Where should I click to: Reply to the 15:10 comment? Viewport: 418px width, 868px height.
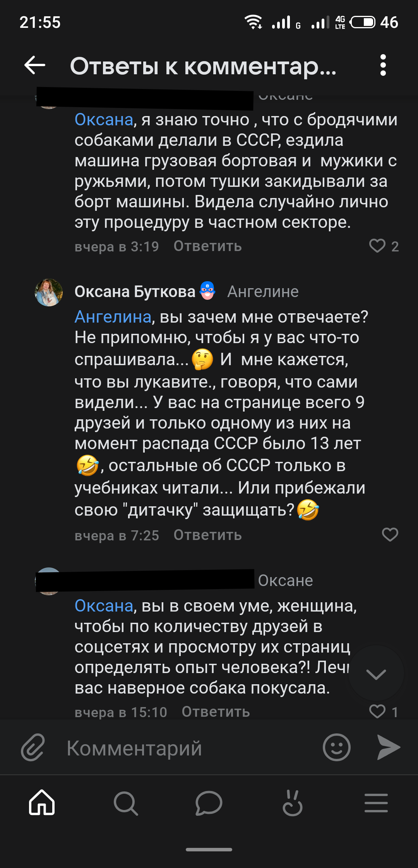[216, 712]
